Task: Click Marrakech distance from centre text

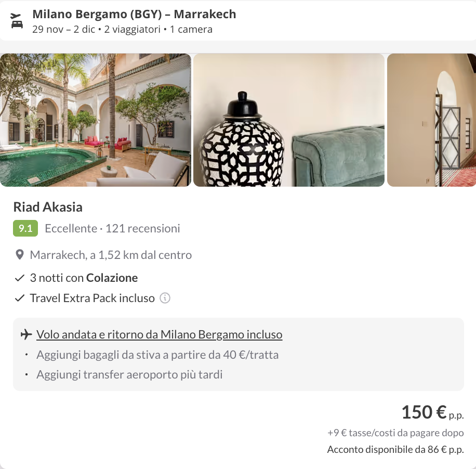Action: coord(111,255)
